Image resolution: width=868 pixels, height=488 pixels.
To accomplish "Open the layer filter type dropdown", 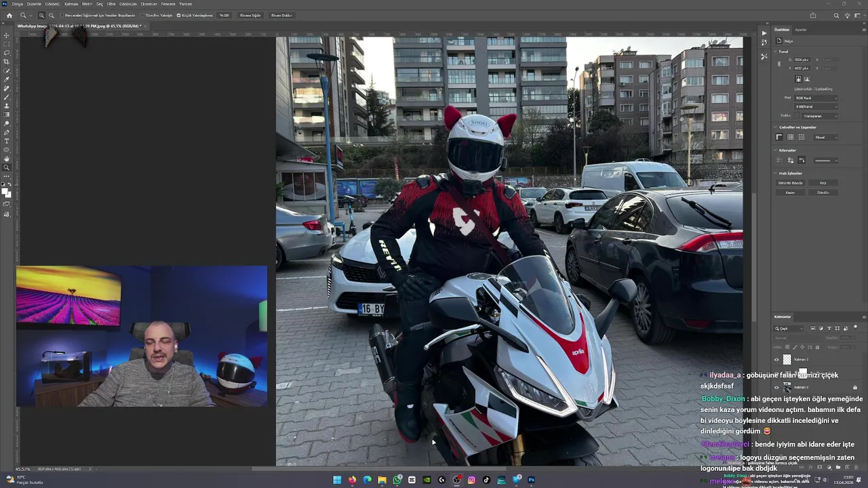I will [x=789, y=328].
